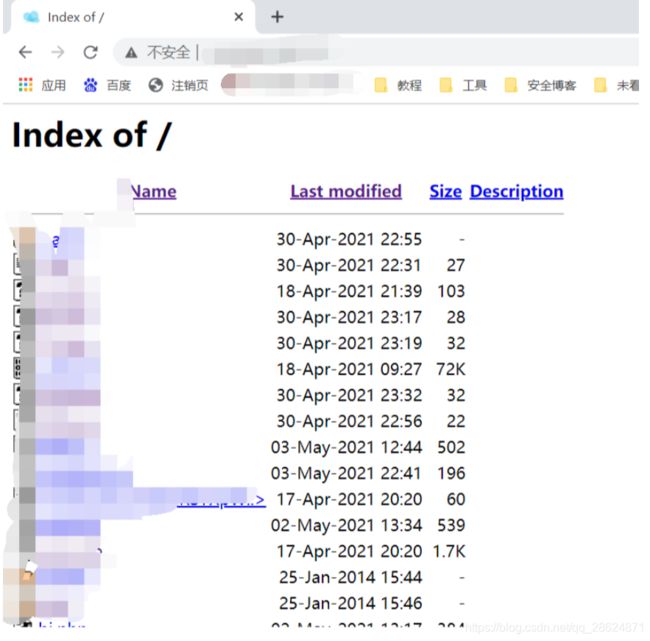650x641 pixels.
Task: Click the not-secure warning icon
Action: tap(130, 52)
